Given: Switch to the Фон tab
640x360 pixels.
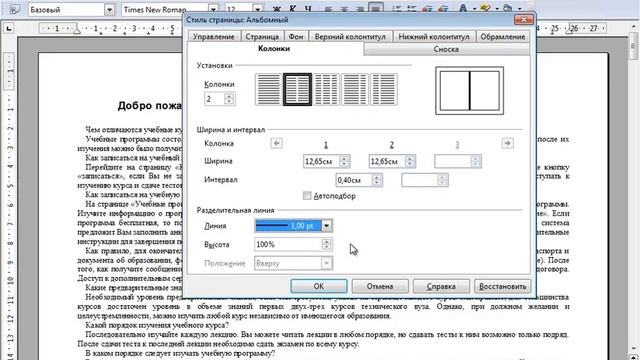Looking at the screenshot, I should point(296,36).
